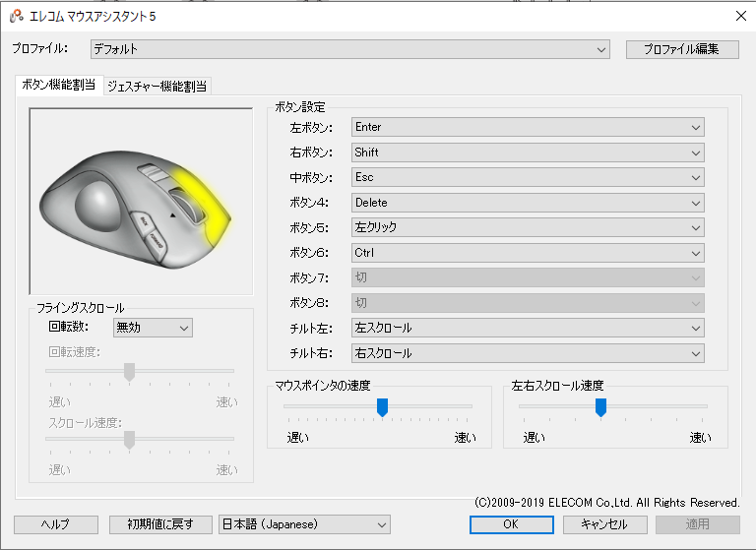
Task: Switch to the ボタン機能割当 tab
Action: point(59,85)
